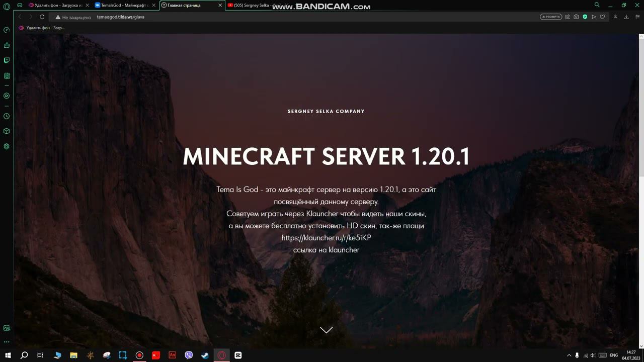
Task: Open the volume control in system tray
Action: (x=593, y=355)
